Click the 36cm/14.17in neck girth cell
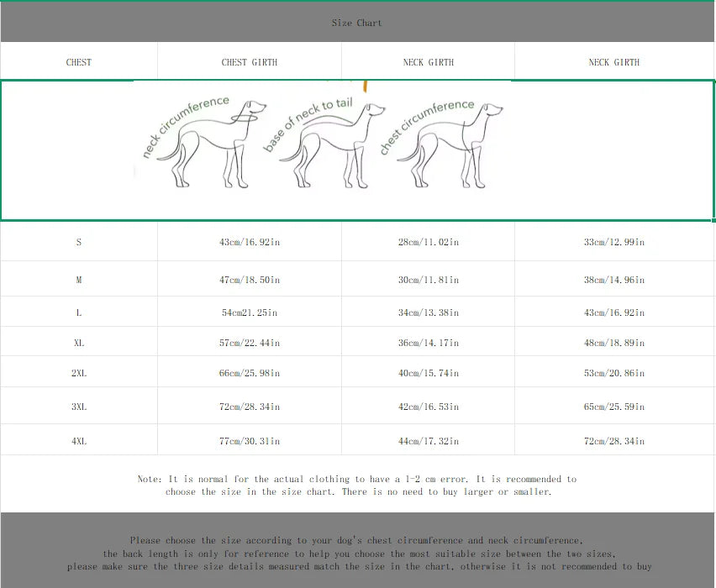 429,343
